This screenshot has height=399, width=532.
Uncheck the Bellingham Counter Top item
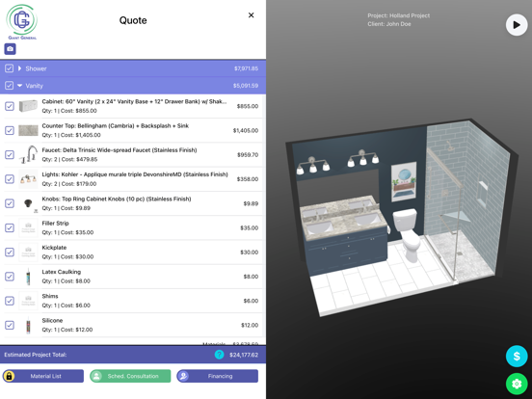(10, 131)
